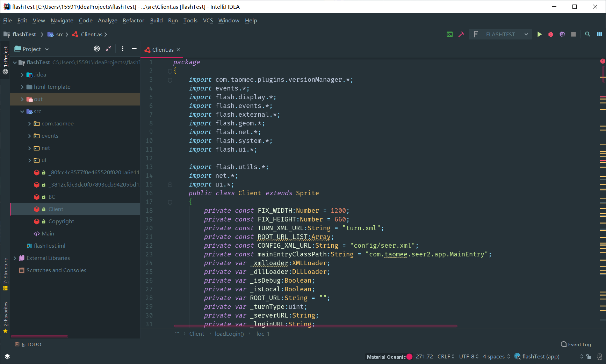Fold the import block at line 3
Viewport: 606px width, 364px height.
pyautogui.click(x=170, y=80)
